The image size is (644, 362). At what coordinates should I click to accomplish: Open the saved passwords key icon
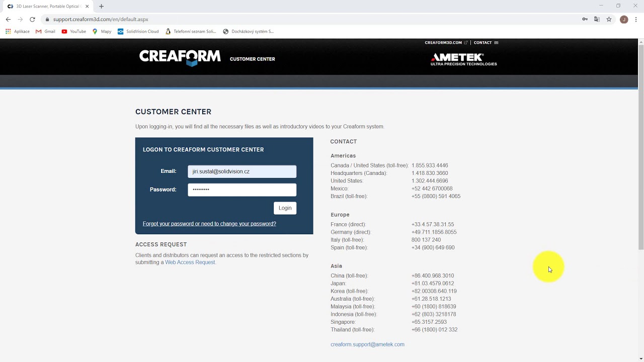coord(585,19)
